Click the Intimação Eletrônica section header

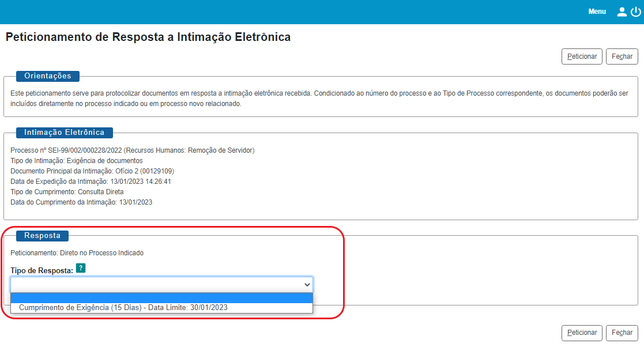tap(64, 133)
